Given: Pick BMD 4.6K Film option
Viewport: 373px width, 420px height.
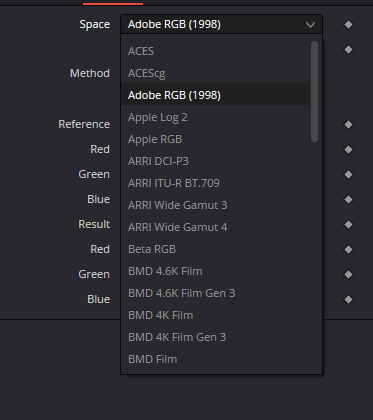Looking at the screenshot, I should point(215,271).
